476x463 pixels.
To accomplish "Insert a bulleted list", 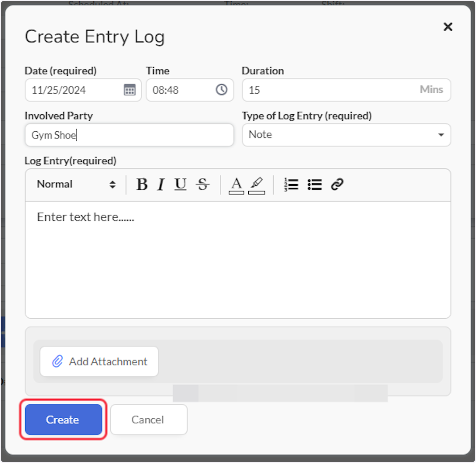I will click(x=315, y=184).
